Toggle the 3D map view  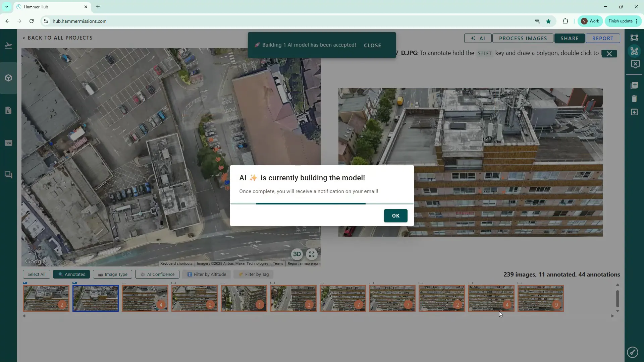[x=297, y=254]
